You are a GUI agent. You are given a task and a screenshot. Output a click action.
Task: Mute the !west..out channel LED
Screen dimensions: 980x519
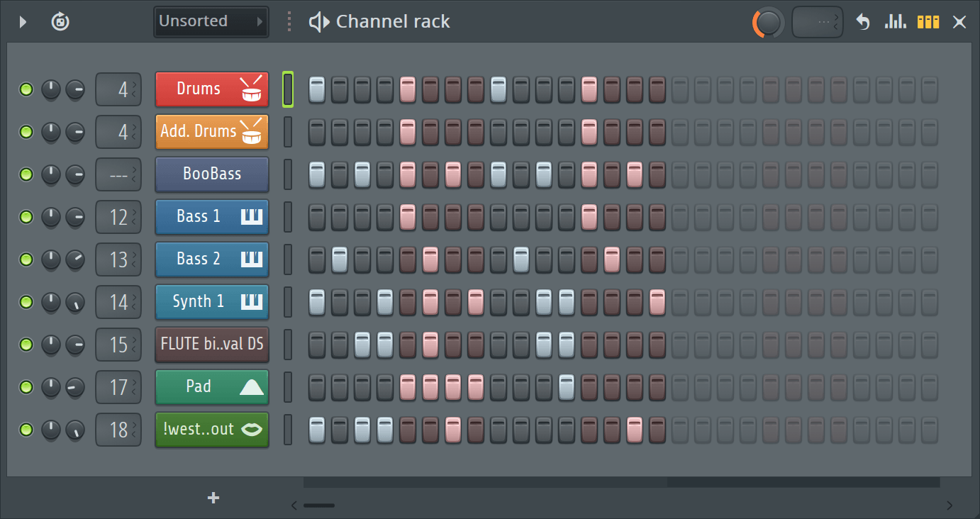click(x=26, y=430)
